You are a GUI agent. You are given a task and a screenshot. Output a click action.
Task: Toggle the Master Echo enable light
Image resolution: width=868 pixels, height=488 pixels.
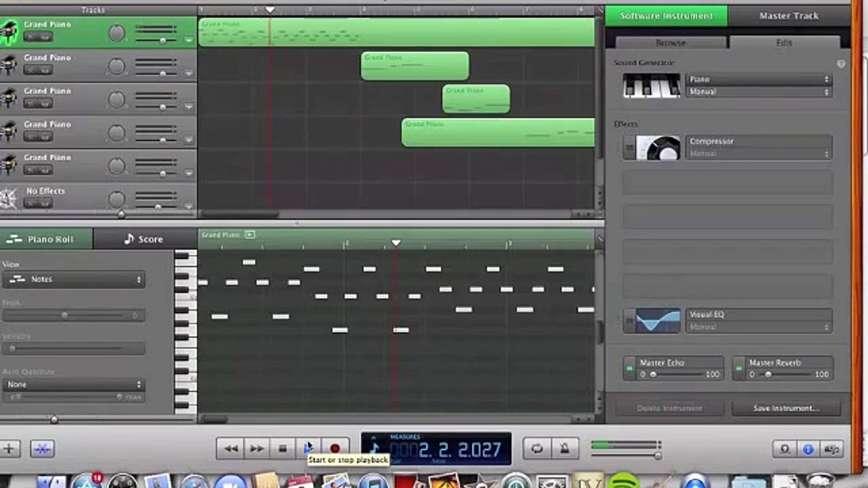[x=629, y=369]
